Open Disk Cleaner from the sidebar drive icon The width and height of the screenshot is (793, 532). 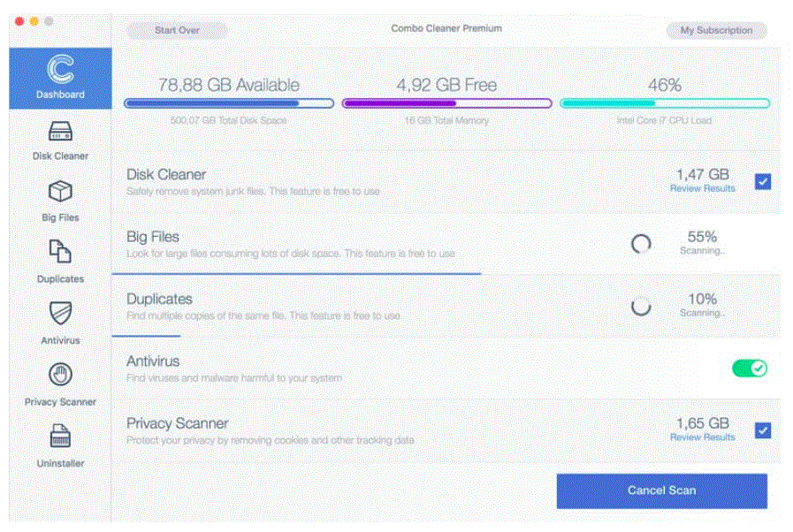click(x=60, y=131)
